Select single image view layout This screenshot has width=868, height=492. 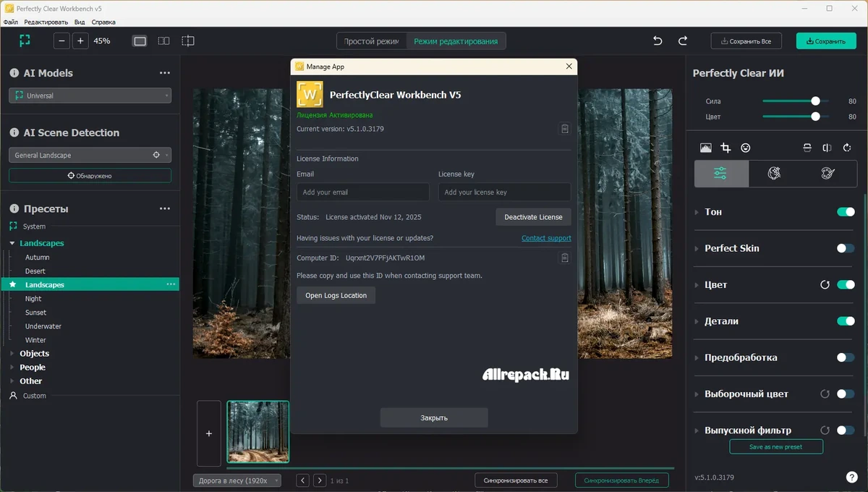coord(140,41)
